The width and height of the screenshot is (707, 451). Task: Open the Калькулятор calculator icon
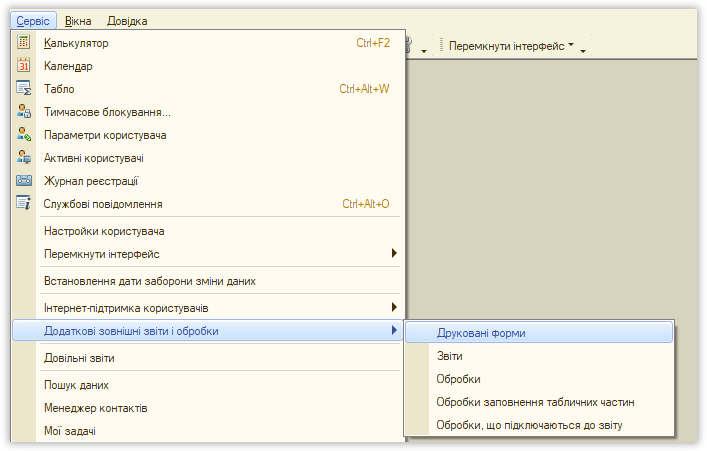click(x=23, y=42)
